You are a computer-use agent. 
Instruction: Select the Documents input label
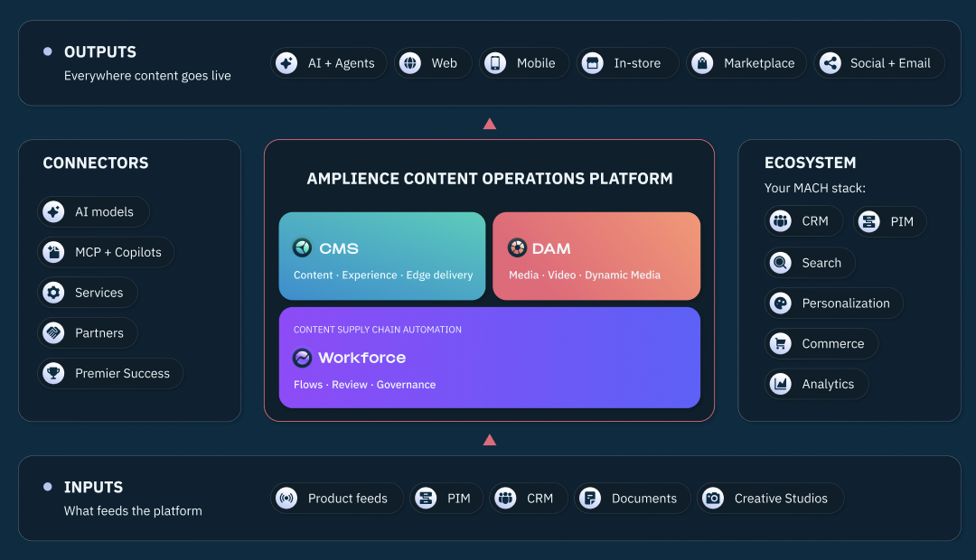644,499
